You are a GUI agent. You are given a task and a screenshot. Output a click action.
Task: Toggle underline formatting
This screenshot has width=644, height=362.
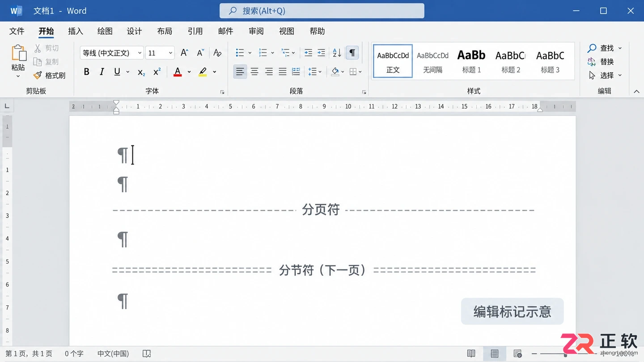117,72
